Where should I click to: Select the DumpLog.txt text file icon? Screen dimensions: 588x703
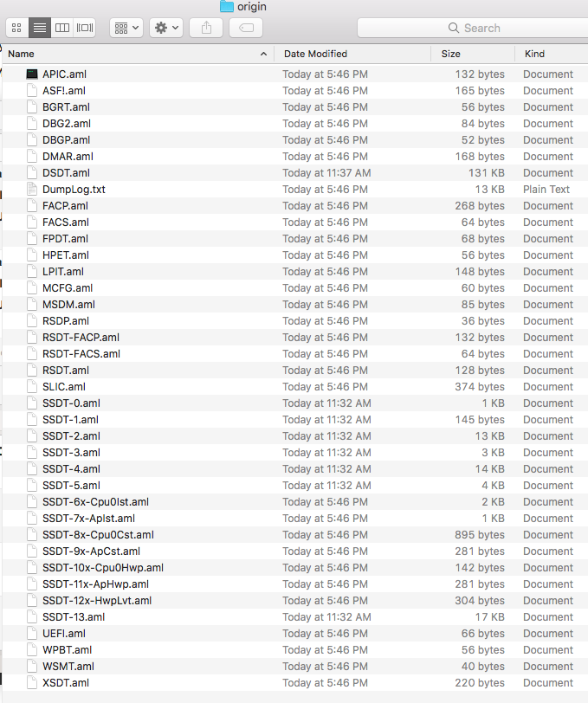32,190
